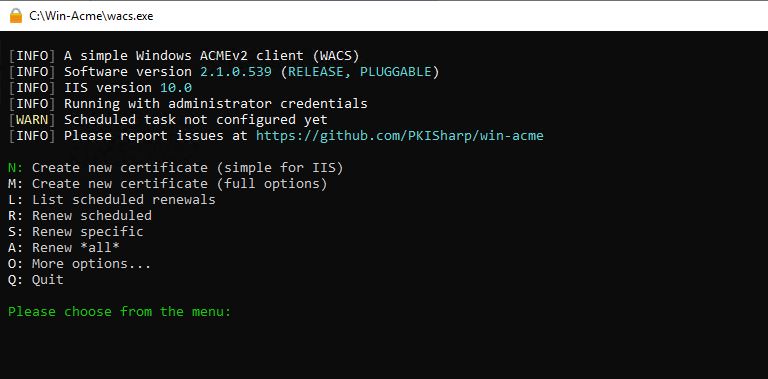Select 'M: Create new certificate (full options)'
768x379 pixels.
(x=168, y=184)
